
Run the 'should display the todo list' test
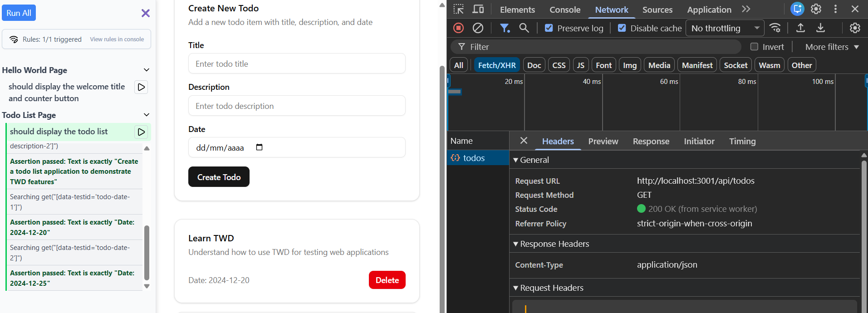pos(142,132)
